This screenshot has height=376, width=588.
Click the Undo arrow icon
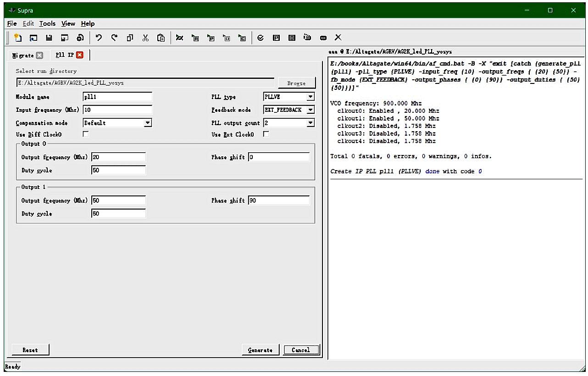pos(99,38)
